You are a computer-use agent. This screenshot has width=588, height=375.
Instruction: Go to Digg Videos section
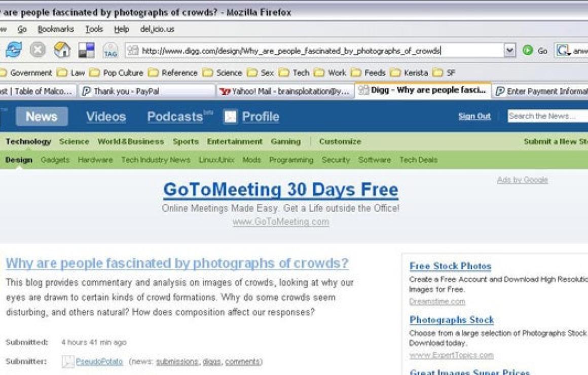[106, 117]
